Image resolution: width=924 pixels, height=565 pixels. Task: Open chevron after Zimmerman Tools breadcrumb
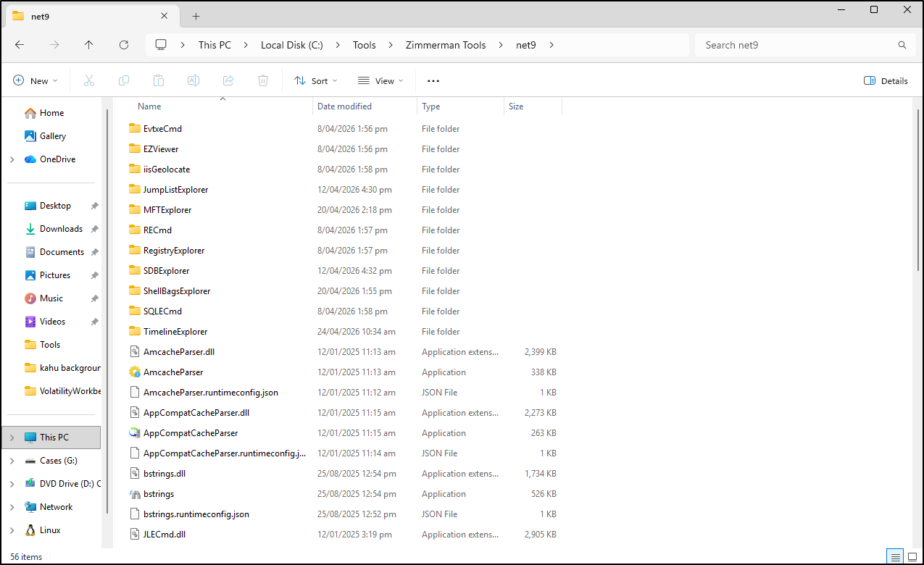coord(501,45)
